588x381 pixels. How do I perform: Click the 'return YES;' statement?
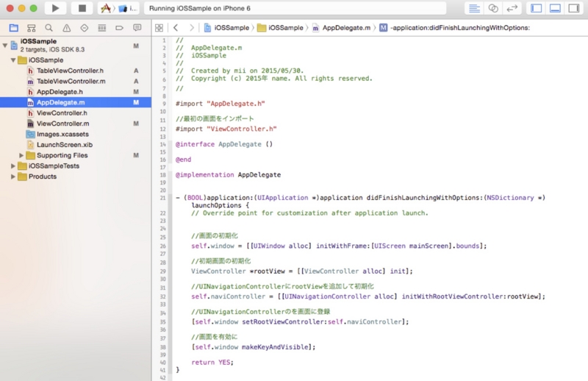coord(212,362)
